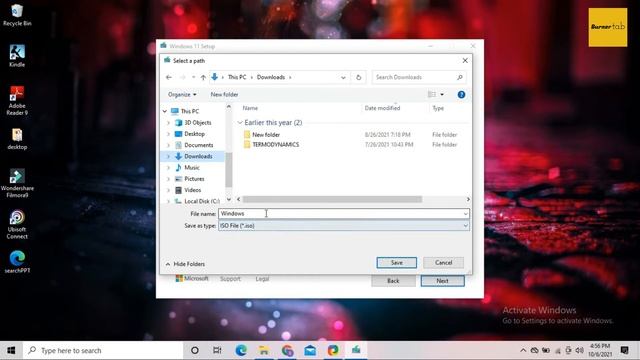Screen dimensions: 640x360
Task: Click the horizontal scrollbar in file list
Action: click(x=332, y=199)
